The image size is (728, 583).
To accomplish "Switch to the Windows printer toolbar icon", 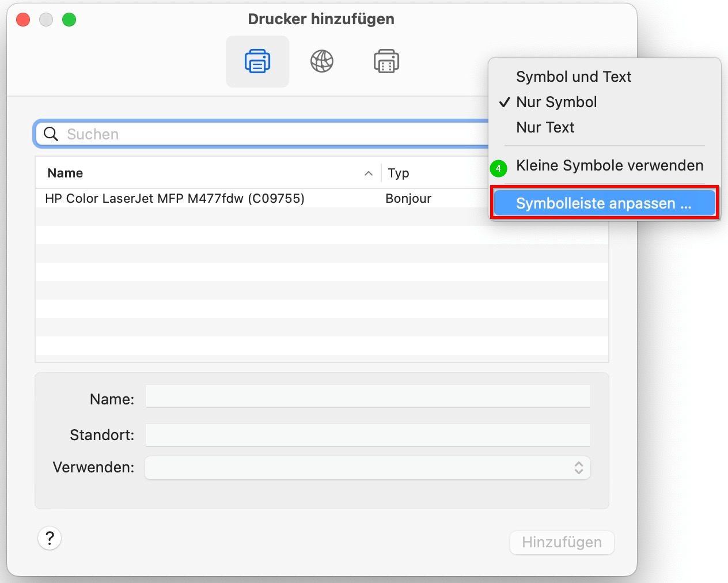I will 386,62.
